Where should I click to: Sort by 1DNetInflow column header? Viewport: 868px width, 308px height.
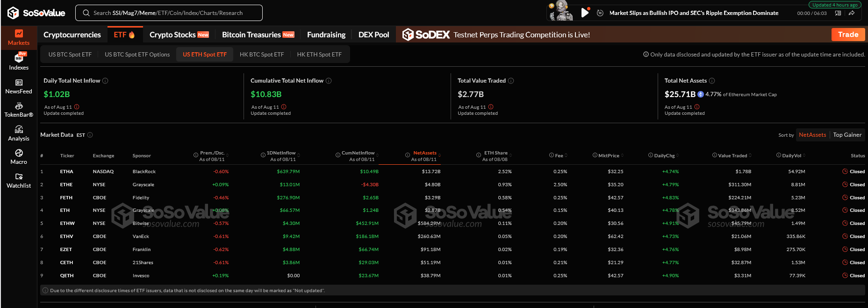click(x=280, y=156)
